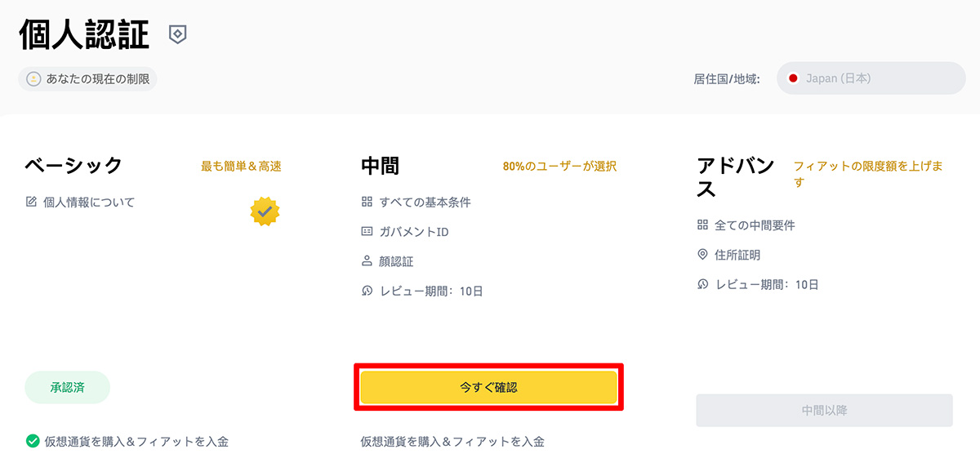Click the person icon beside 顔認証
The image size is (980, 454).
367,261
